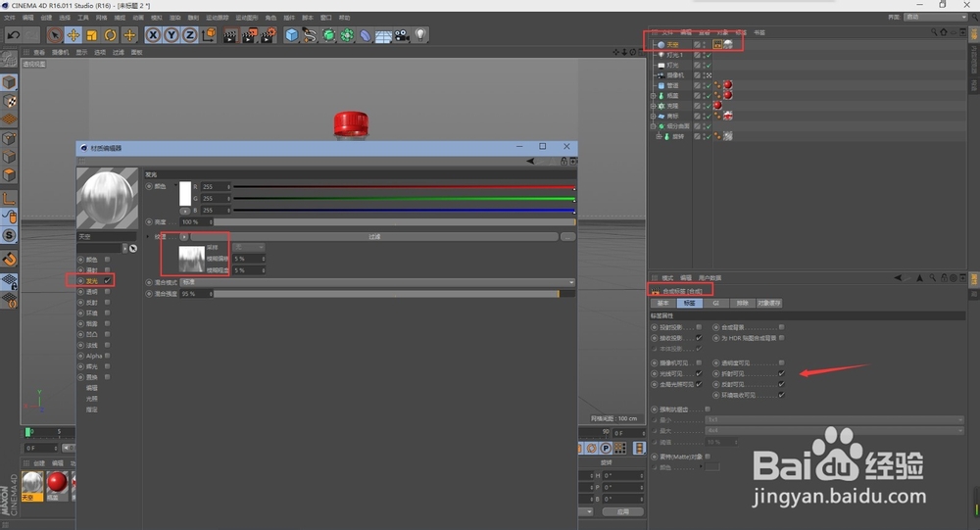980x530 pixels.
Task: Adjust the red R color slider
Action: tap(404, 187)
